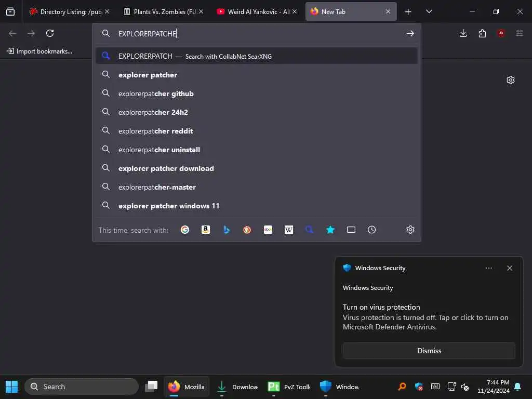This screenshot has height=399, width=532.
Task: Open touch keyboard tray icon
Action: [435, 387]
